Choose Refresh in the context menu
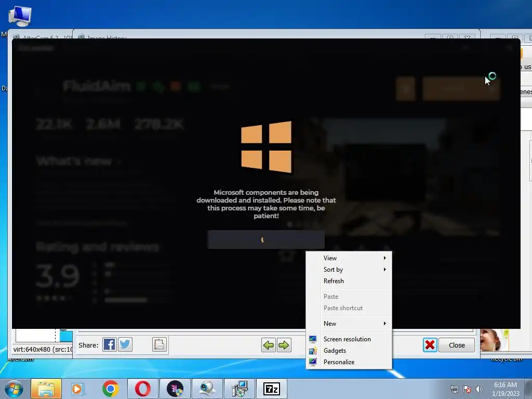532x399 pixels. [x=349, y=281]
